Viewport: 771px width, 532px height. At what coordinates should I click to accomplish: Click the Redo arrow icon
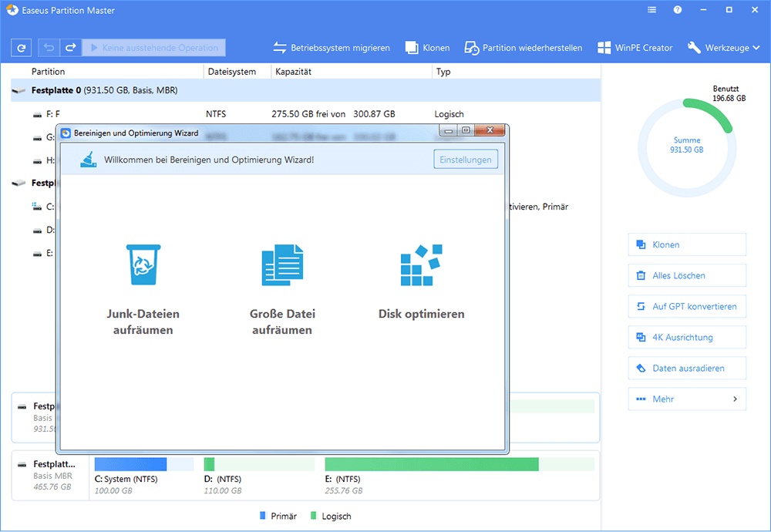tap(70, 47)
